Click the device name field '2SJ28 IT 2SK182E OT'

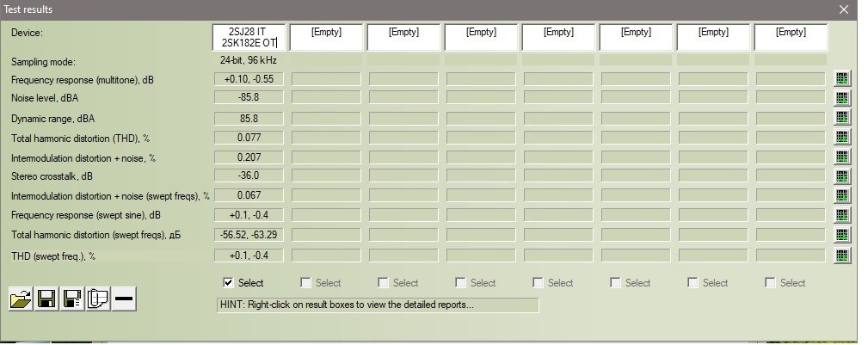click(249, 37)
